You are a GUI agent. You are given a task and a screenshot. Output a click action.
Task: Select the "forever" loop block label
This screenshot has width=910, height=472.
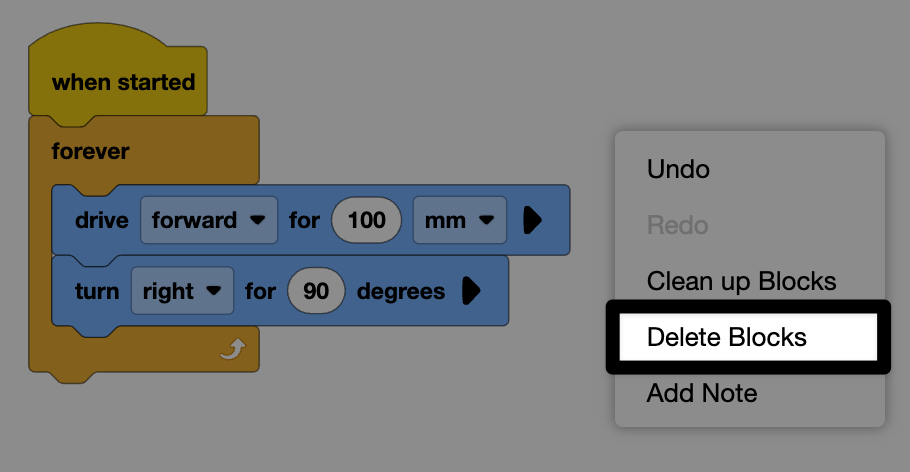point(91,152)
